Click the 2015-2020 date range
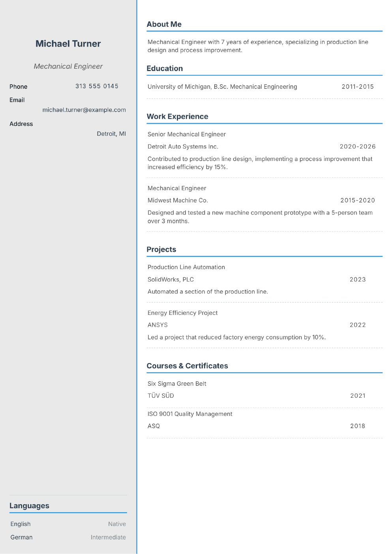Screen dimensions: 392x554 pos(358,200)
